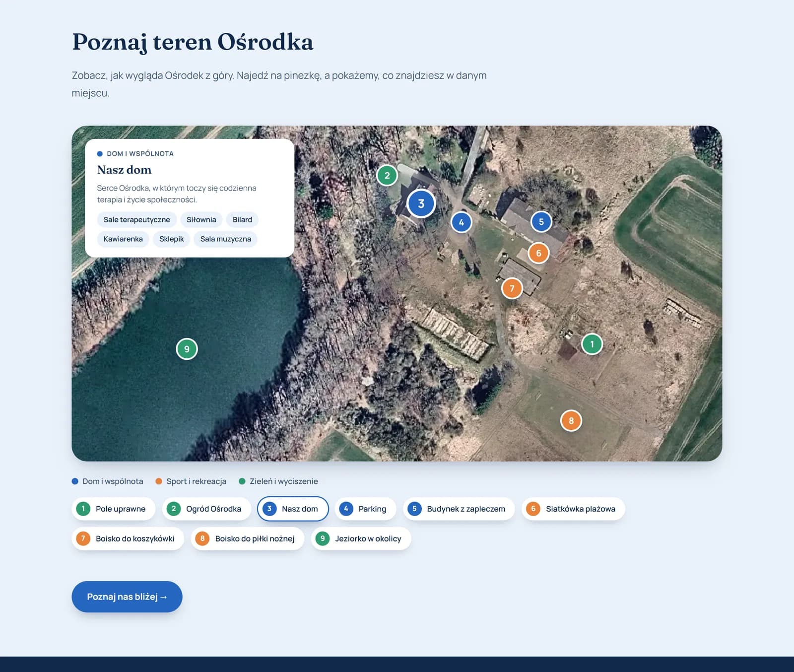Click orange map pin 6
The image size is (794, 672).
pyautogui.click(x=538, y=253)
